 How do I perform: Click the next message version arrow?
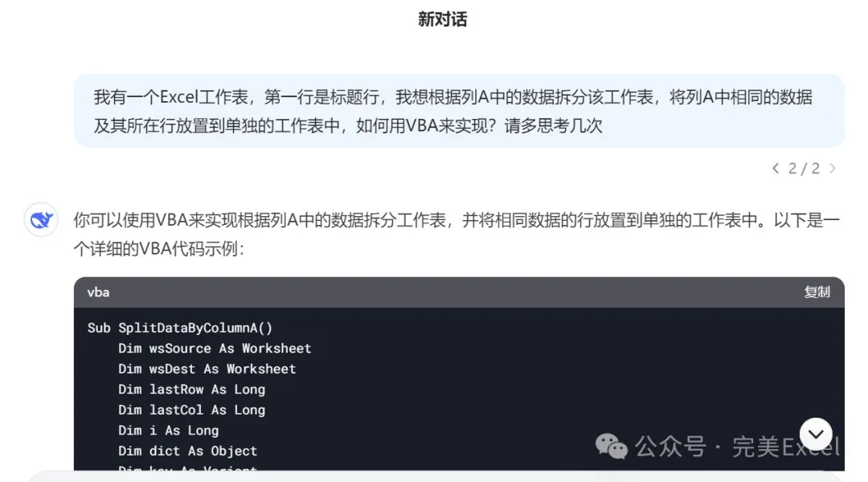[833, 168]
